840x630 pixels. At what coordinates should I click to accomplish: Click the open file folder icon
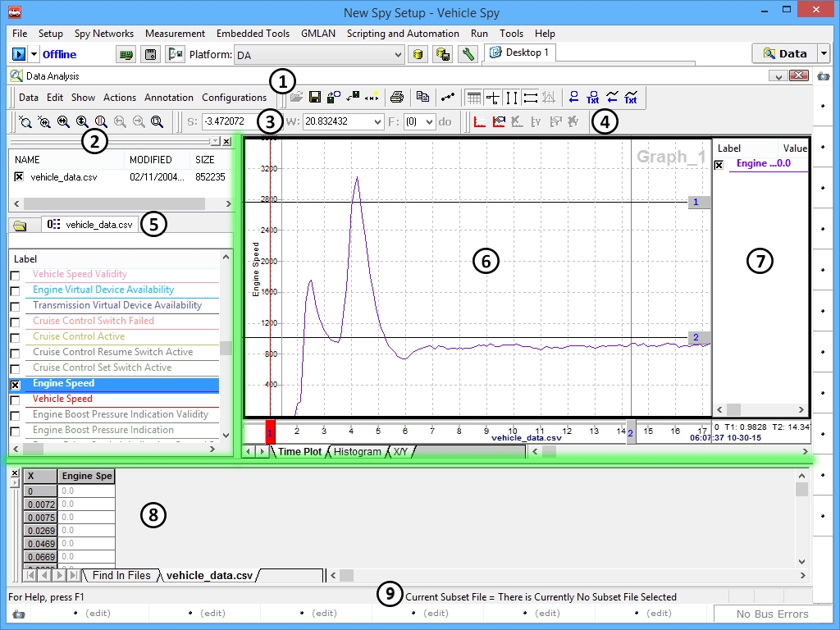296,97
